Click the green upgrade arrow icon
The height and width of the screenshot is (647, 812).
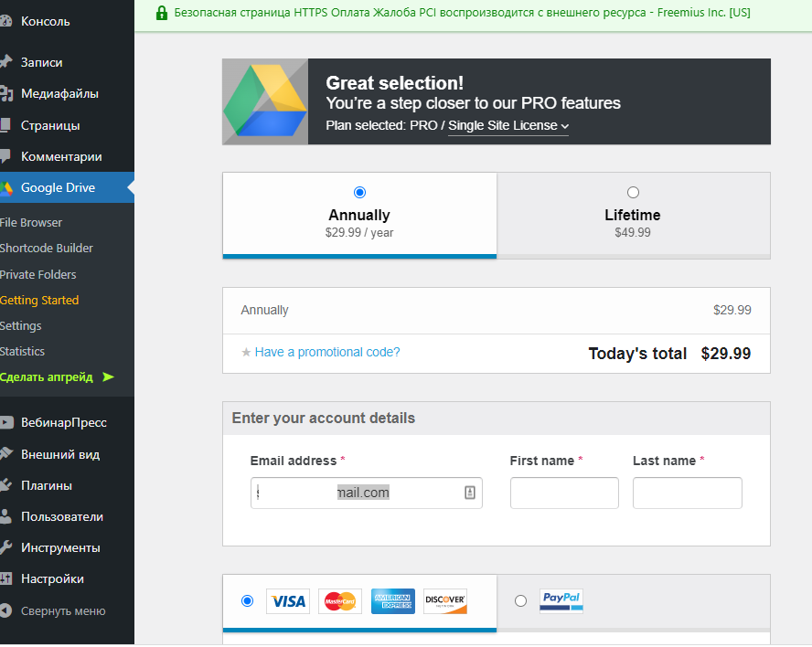pos(108,377)
